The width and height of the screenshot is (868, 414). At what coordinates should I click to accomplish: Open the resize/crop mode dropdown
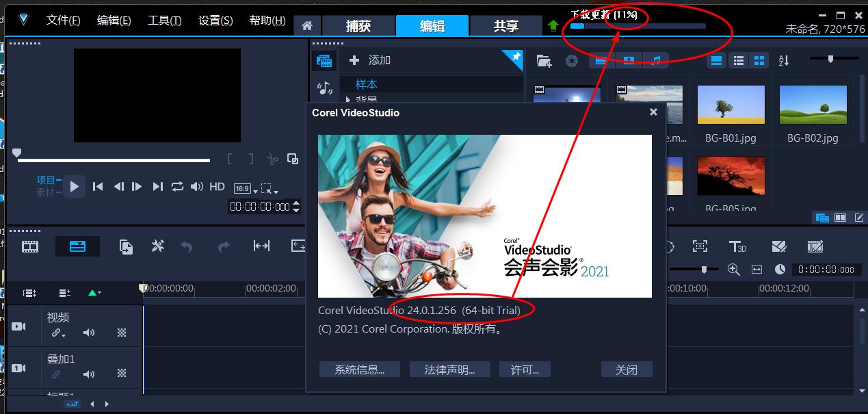point(269,189)
